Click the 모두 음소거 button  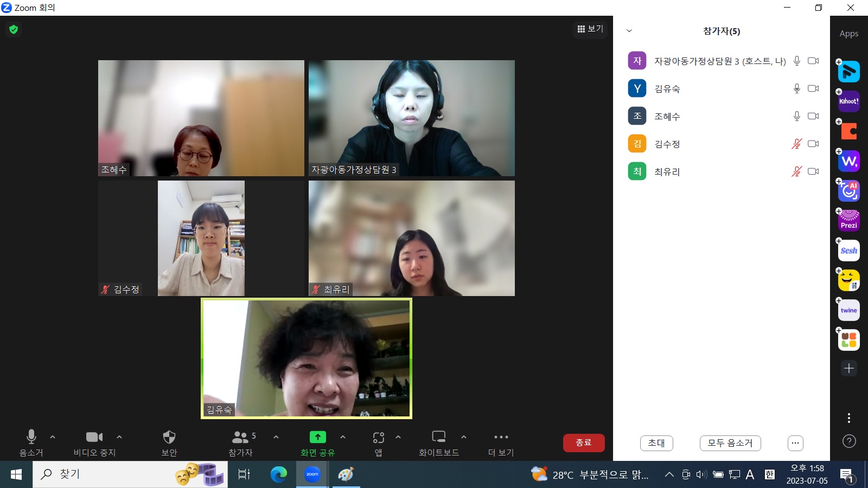(730, 443)
